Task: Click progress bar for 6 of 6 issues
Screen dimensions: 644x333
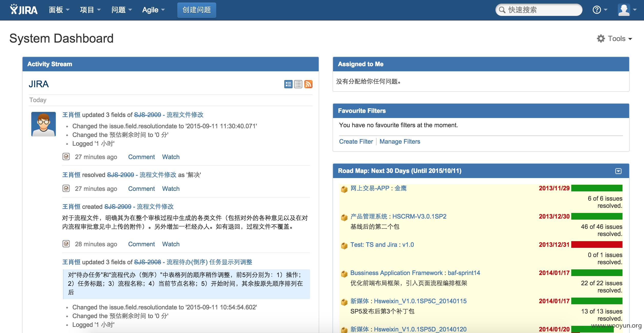Action: [x=597, y=188]
